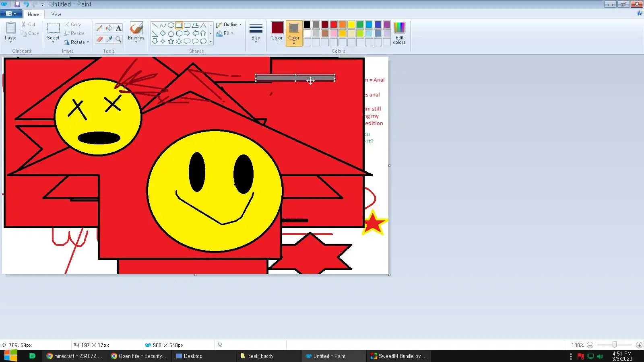Switch to the View tab

pyautogui.click(x=56, y=14)
